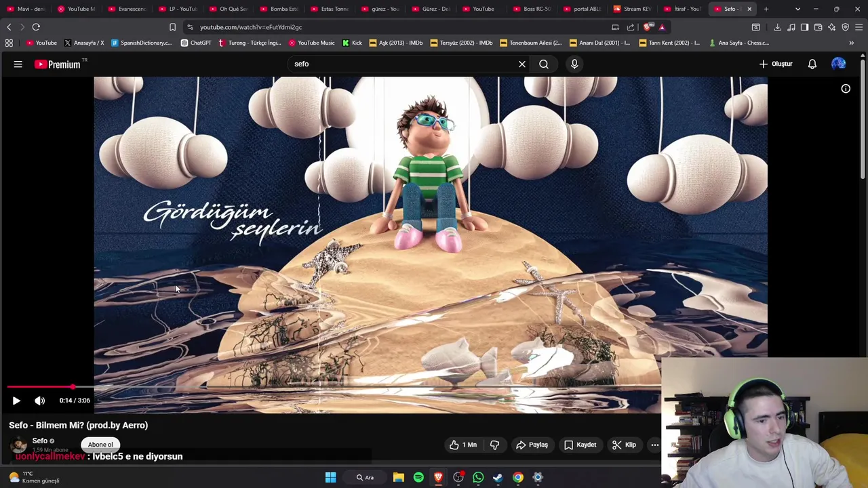Open Steam from the taskbar
The image size is (868, 488).
[x=498, y=477]
